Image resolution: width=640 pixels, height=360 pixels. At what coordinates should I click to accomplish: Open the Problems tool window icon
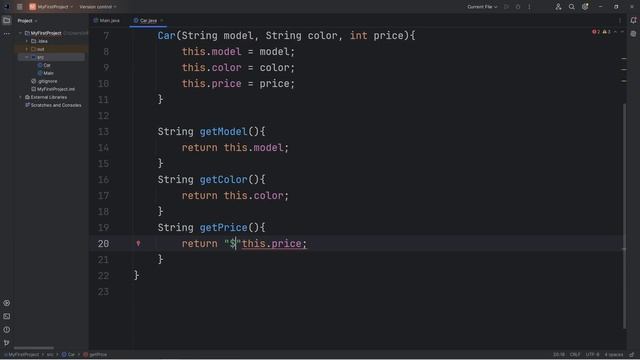pyautogui.click(x=7, y=330)
